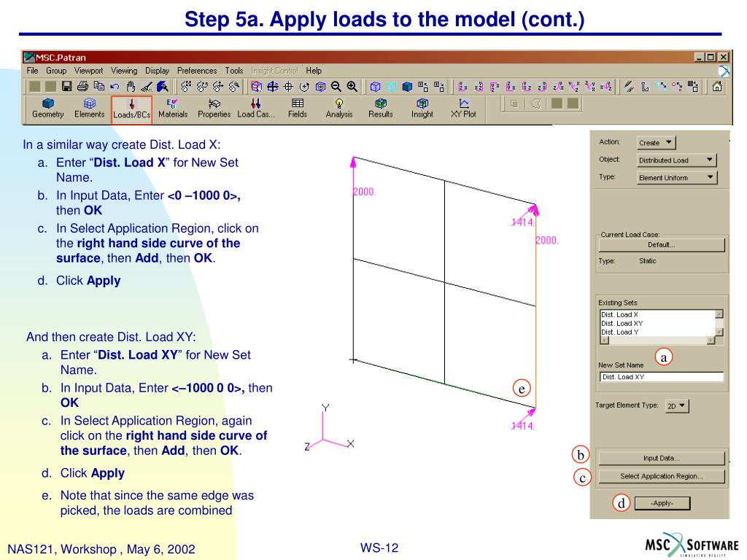
Task: Open the Elements application
Action: (89, 109)
